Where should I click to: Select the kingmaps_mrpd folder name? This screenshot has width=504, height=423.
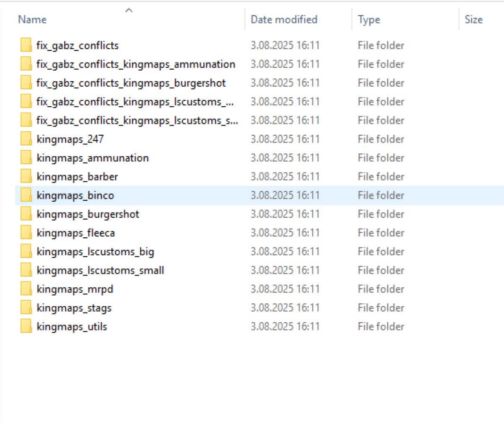point(75,289)
